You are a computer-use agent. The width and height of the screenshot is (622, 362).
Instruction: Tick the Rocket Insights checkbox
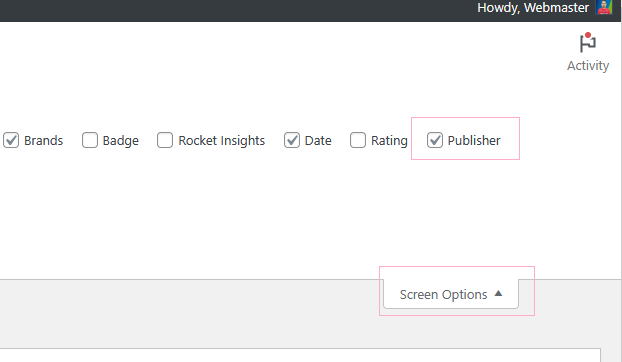tap(165, 140)
